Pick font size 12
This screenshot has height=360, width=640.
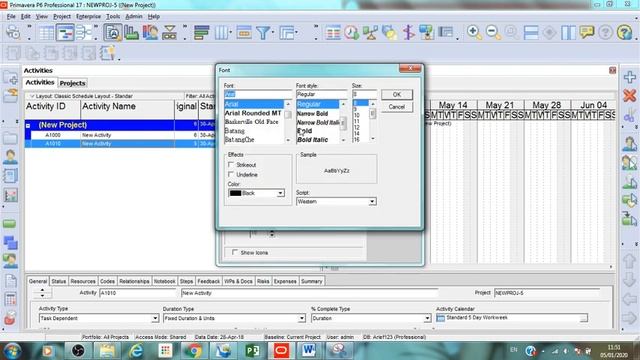[357, 127]
